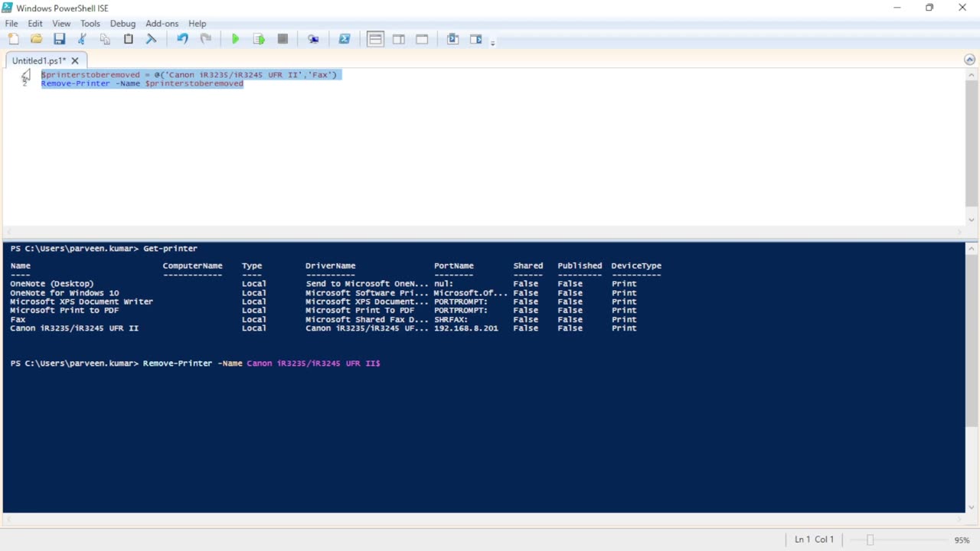Open the File menu
This screenshot has height=551, width=980.
tap(11, 24)
